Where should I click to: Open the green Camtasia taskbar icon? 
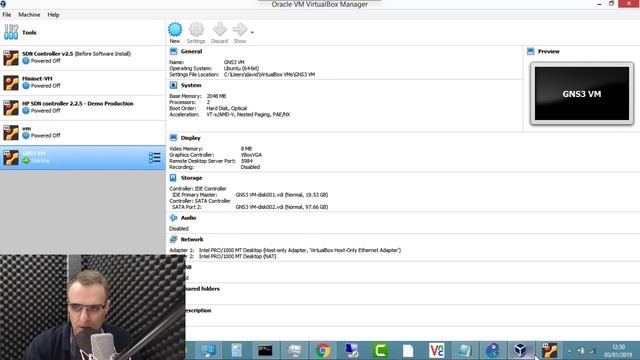380,351
